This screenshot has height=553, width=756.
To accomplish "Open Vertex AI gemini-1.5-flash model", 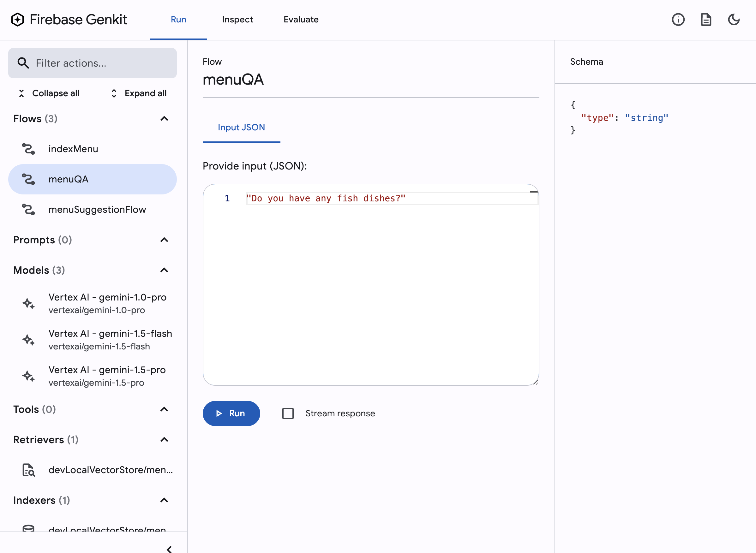I will pyautogui.click(x=93, y=340).
